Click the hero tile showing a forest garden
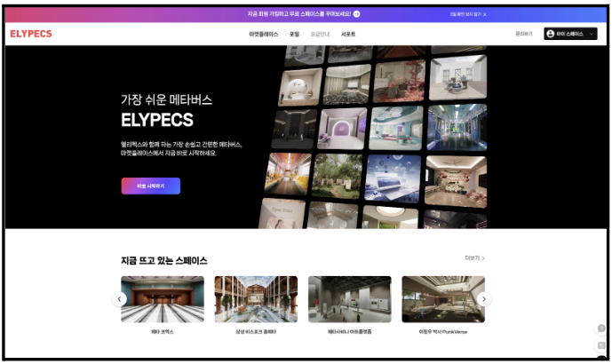Image resolution: width=612 pixels, height=364 pixels. 337,176
